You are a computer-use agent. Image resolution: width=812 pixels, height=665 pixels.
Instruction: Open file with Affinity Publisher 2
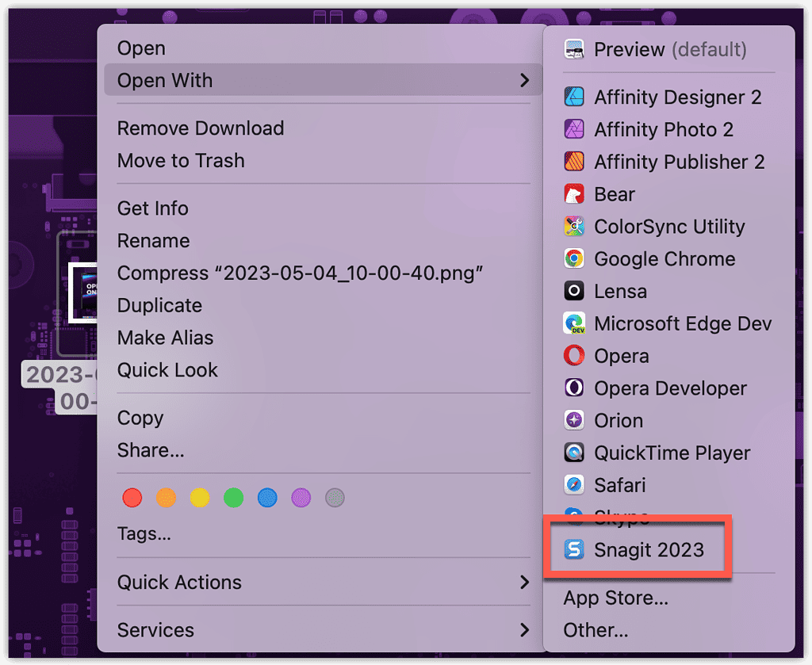[x=669, y=162]
